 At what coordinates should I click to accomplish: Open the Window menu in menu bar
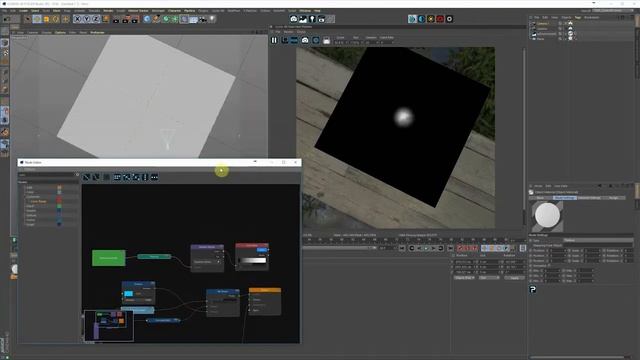tap(305, 11)
